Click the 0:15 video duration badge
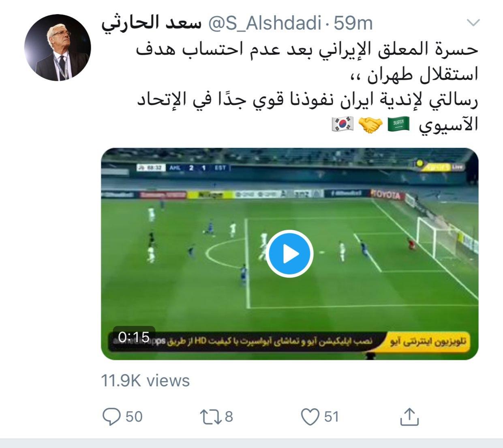The image size is (503, 448). [134, 337]
